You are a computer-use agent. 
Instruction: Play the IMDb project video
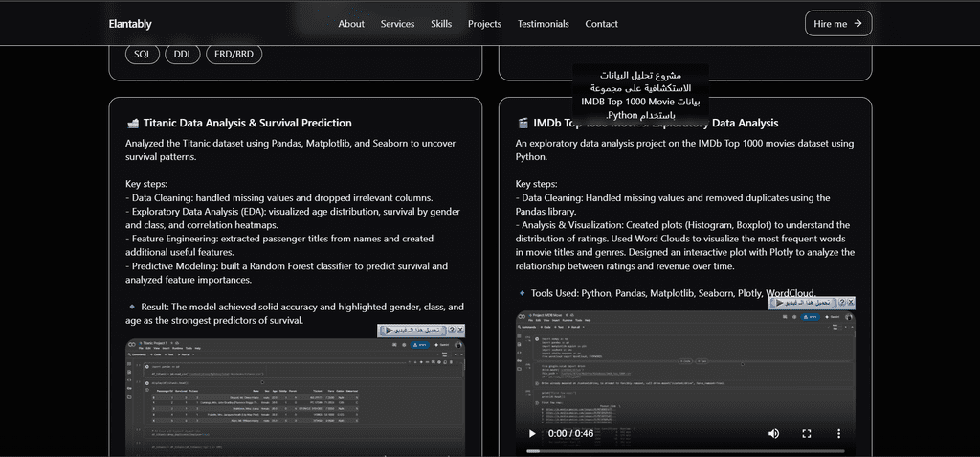tap(532, 433)
